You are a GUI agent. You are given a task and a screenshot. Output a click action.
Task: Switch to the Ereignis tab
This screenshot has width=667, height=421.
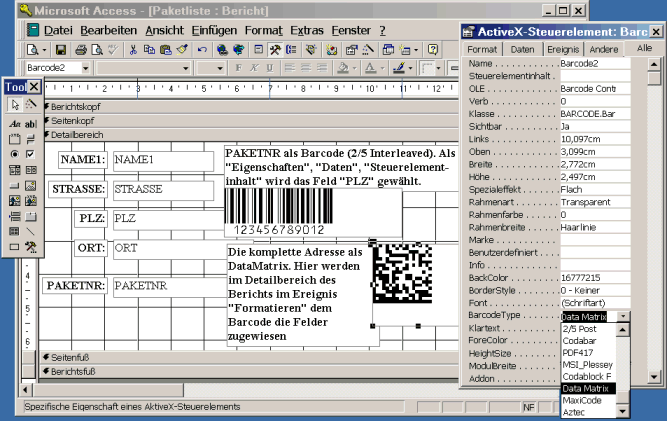(x=563, y=49)
